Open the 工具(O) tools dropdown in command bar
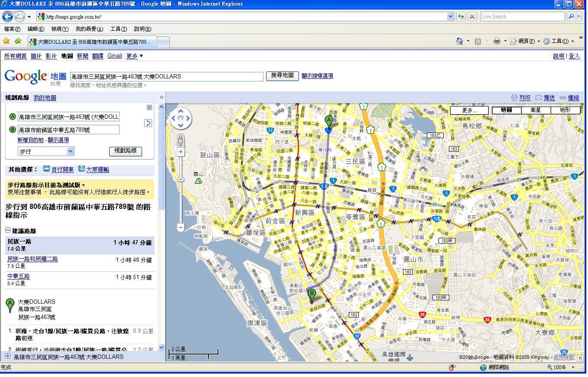This screenshot has height=377, width=588. [x=558, y=41]
